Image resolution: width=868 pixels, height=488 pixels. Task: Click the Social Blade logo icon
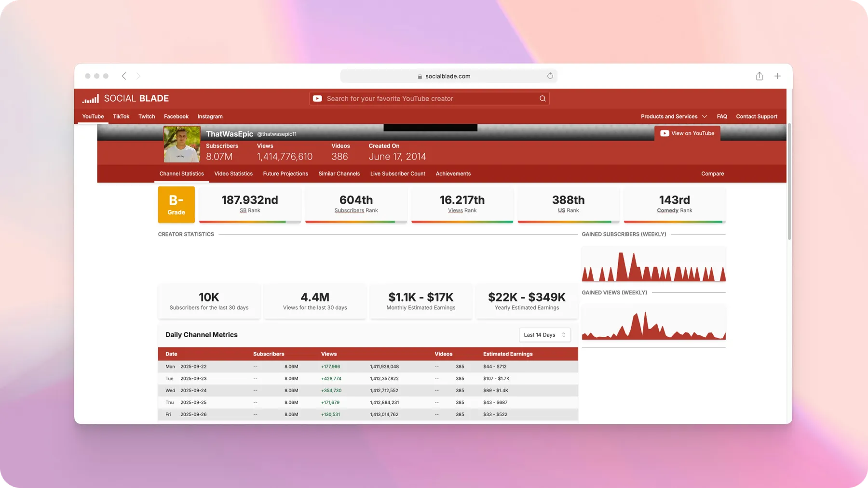[x=91, y=99]
